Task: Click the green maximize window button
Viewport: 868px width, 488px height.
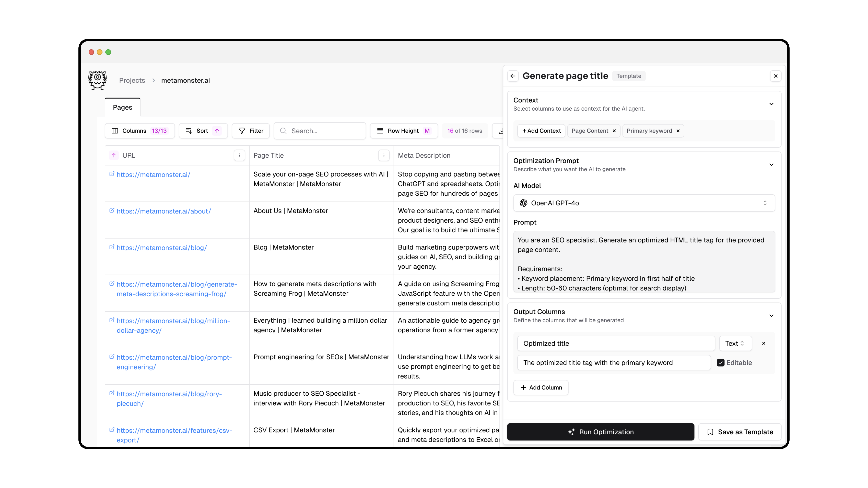Action: pyautogui.click(x=108, y=52)
